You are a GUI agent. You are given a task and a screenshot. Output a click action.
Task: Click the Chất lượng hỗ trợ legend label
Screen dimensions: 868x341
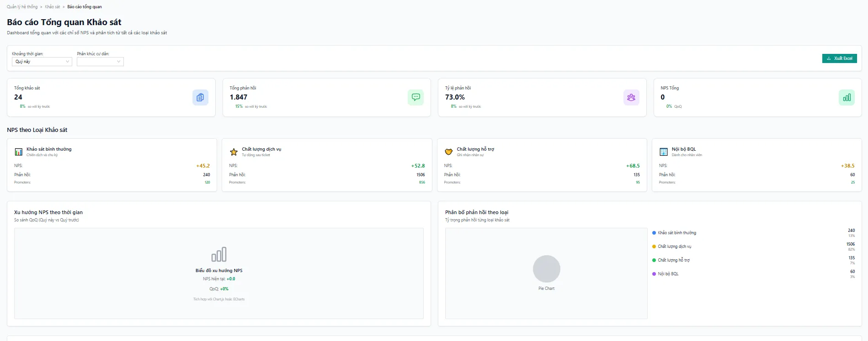(674, 260)
